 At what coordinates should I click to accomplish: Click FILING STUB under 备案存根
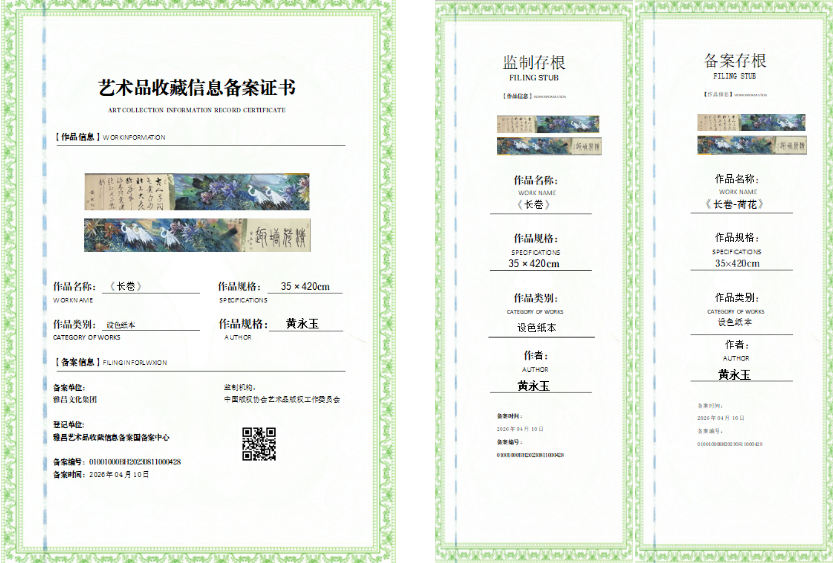(735, 76)
